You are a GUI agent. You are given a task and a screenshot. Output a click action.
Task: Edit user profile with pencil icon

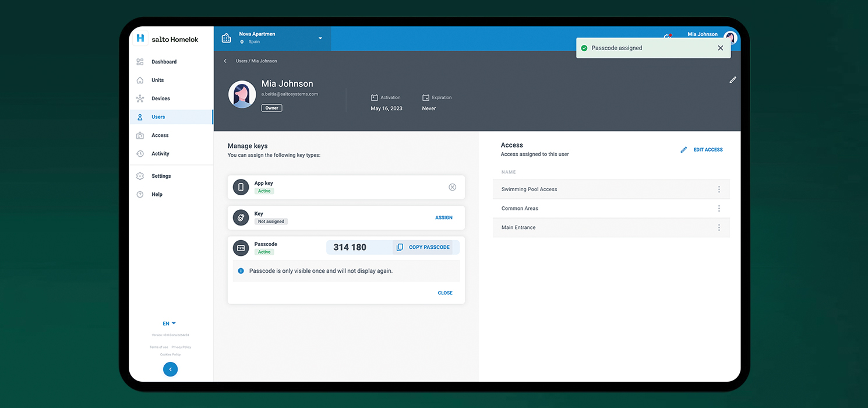click(733, 80)
